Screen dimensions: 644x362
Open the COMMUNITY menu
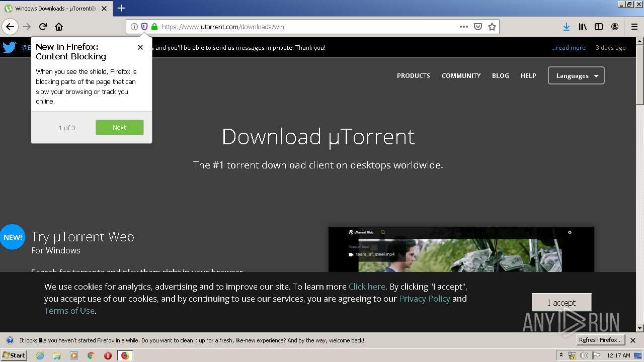click(461, 76)
